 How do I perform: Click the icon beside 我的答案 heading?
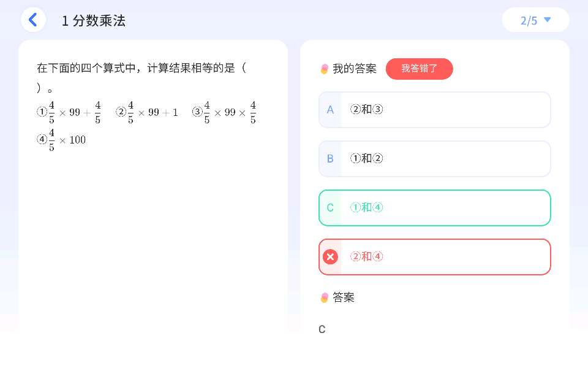tap(325, 69)
